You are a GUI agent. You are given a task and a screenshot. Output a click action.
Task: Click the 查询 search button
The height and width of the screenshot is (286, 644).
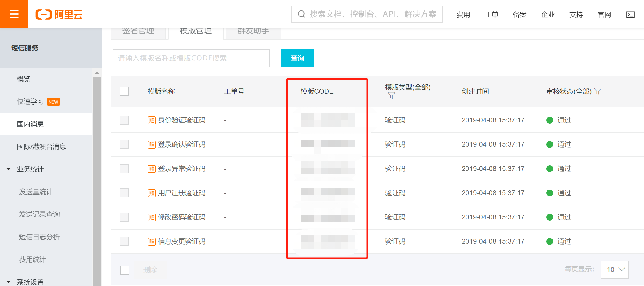click(297, 58)
